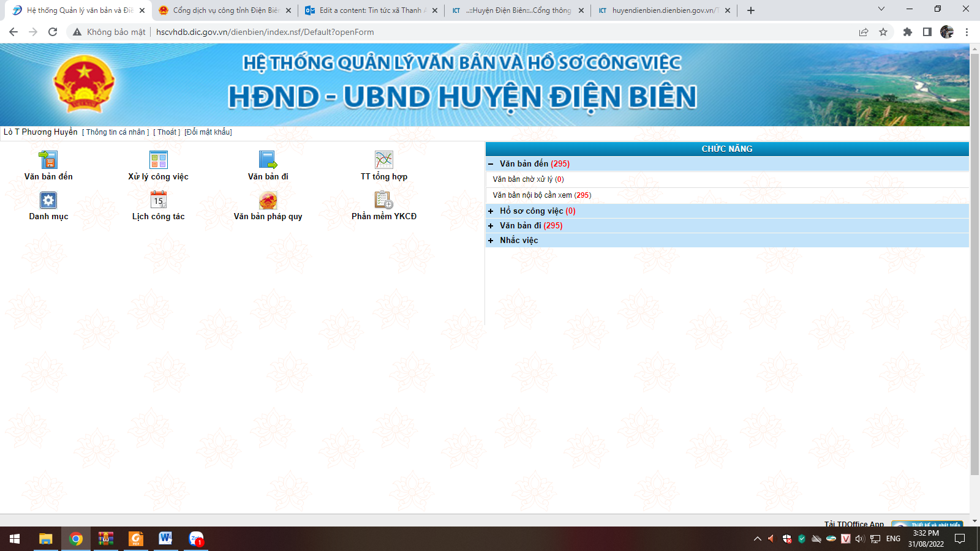Open the Văn bản đến icon

[x=48, y=160]
